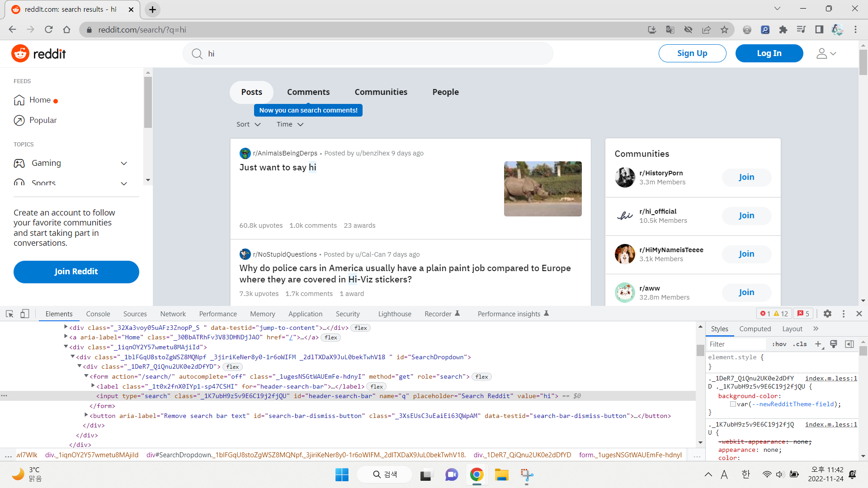
Task: Open the Lighthouse tab
Action: click(x=395, y=314)
